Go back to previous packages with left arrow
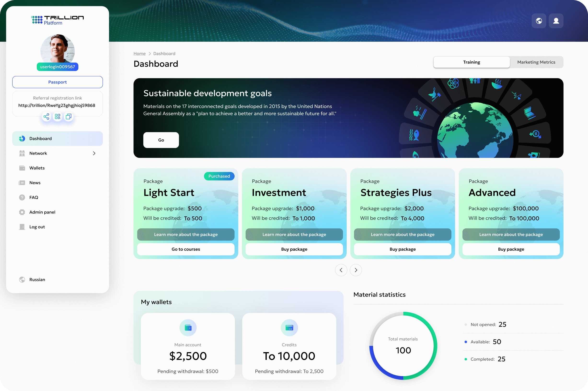Viewport: 588px width, 391px height. point(341,270)
